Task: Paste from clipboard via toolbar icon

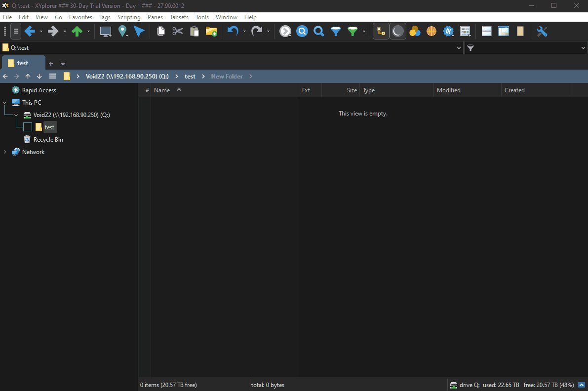Action: coord(194,31)
